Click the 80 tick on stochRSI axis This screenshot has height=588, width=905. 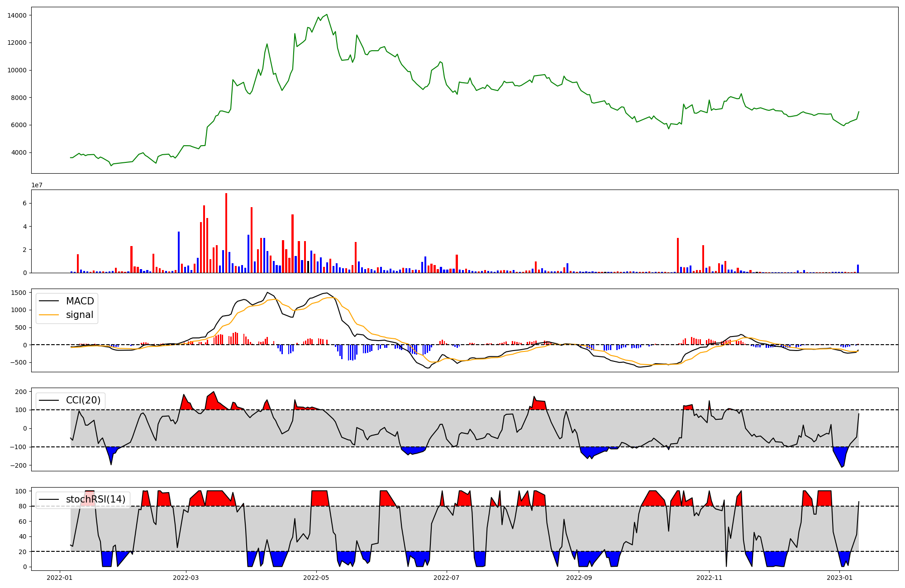click(x=22, y=506)
